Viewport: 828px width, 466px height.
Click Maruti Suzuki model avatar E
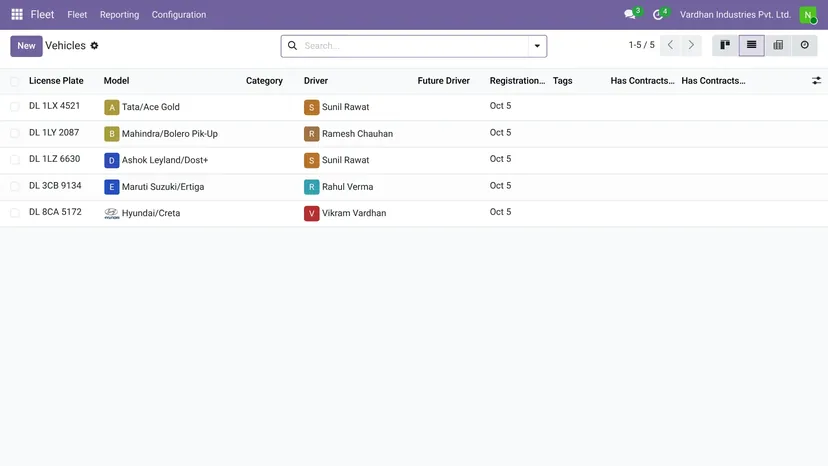[x=111, y=187]
